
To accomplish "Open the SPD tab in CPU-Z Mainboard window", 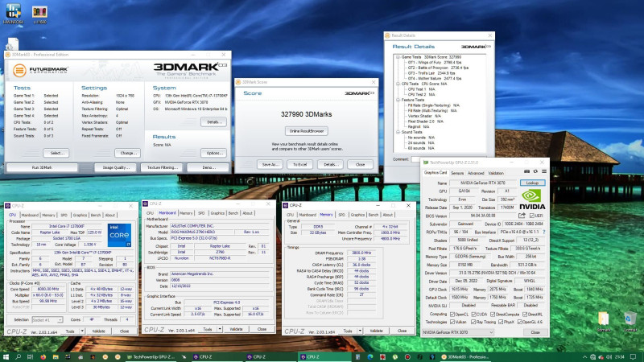I will pos(201,213).
